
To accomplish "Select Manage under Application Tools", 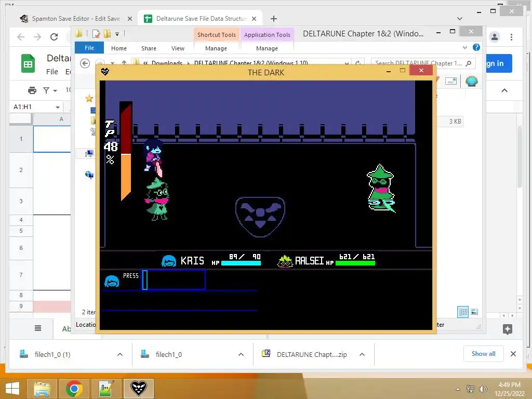I will click(x=267, y=48).
